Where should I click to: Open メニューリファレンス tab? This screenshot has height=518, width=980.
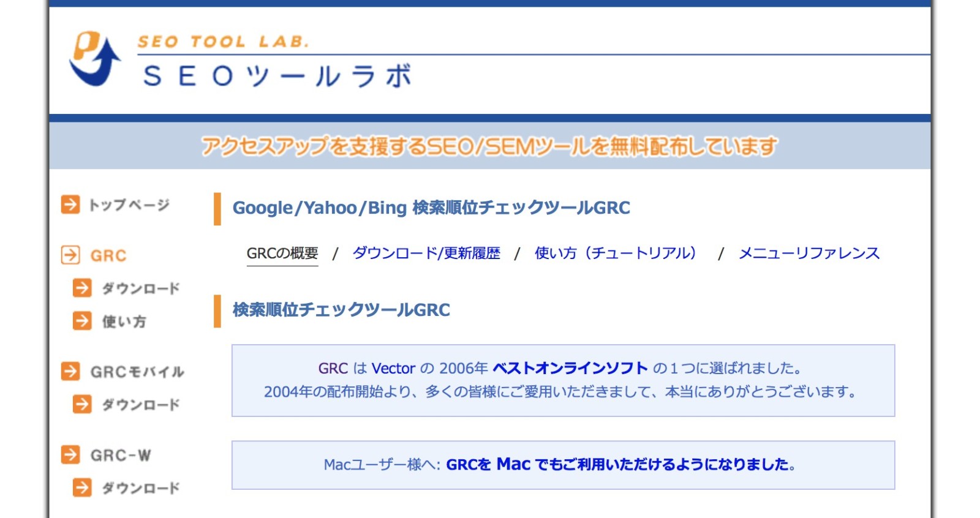(809, 253)
